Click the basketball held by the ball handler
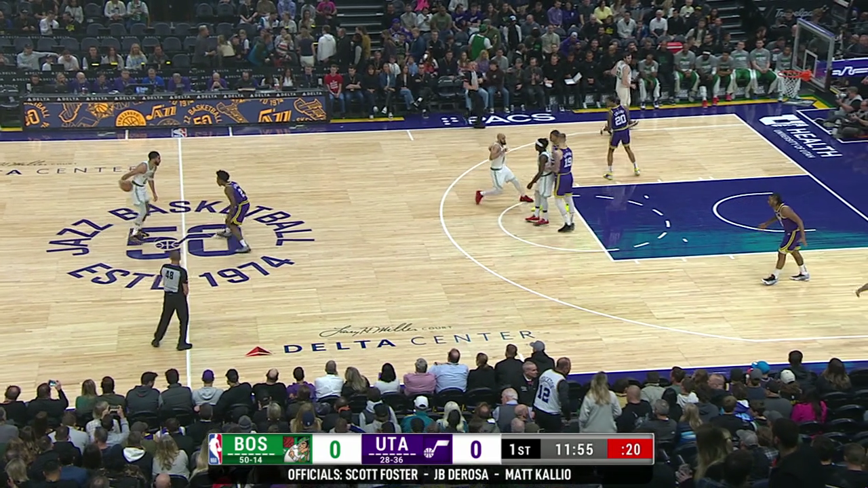The image size is (868, 488). click(125, 185)
